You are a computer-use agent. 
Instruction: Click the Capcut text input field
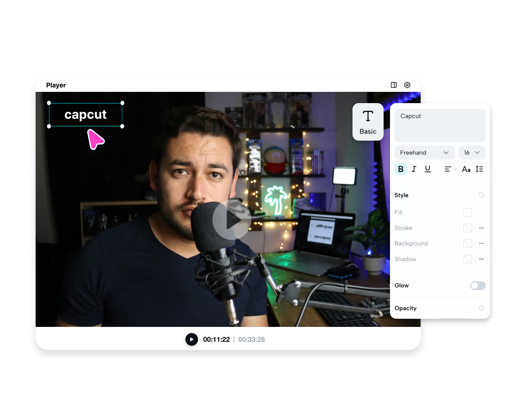click(x=440, y=125)
